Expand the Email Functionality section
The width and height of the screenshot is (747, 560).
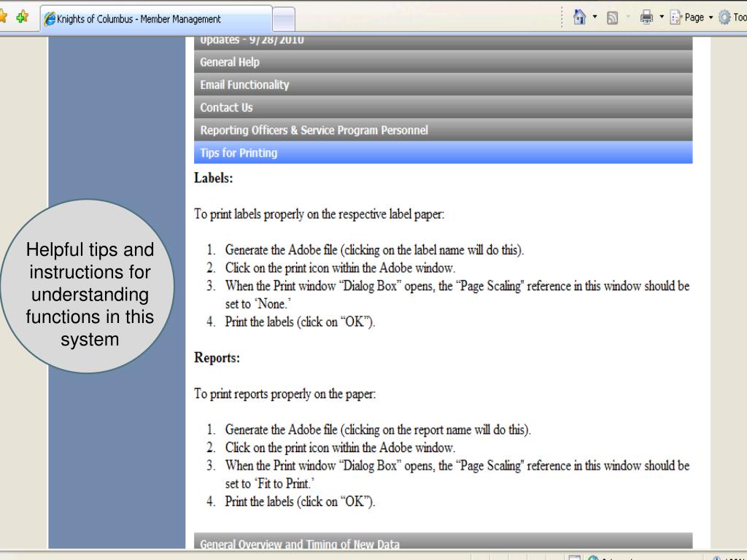443,85
